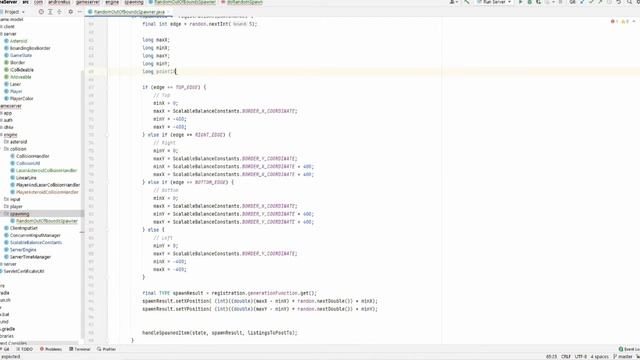640x360 pixels.
Task: Select ICollideable in the project tree
Action: pos(22,70)
